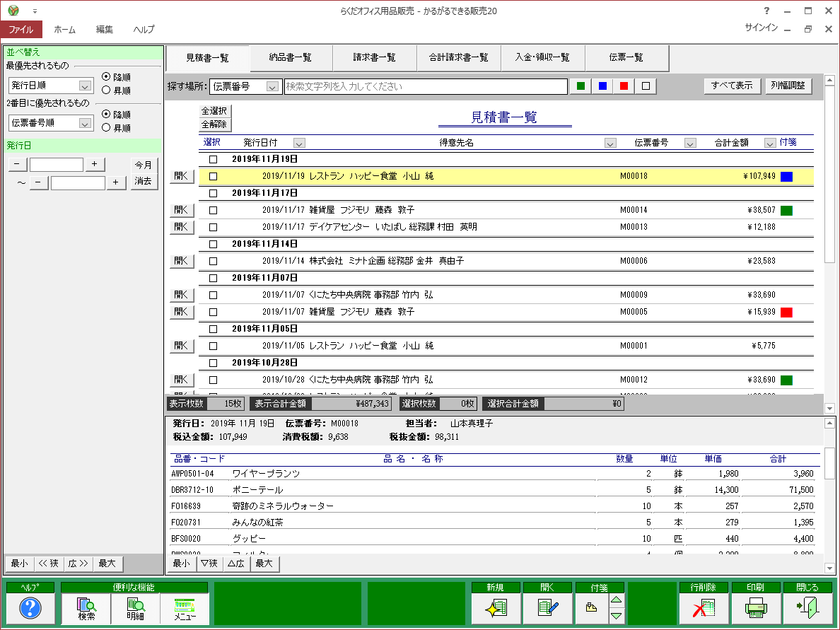Viewport: 840px width, 630px height.
Task: Click the 今月 button
Action: (x=143, y=165)
